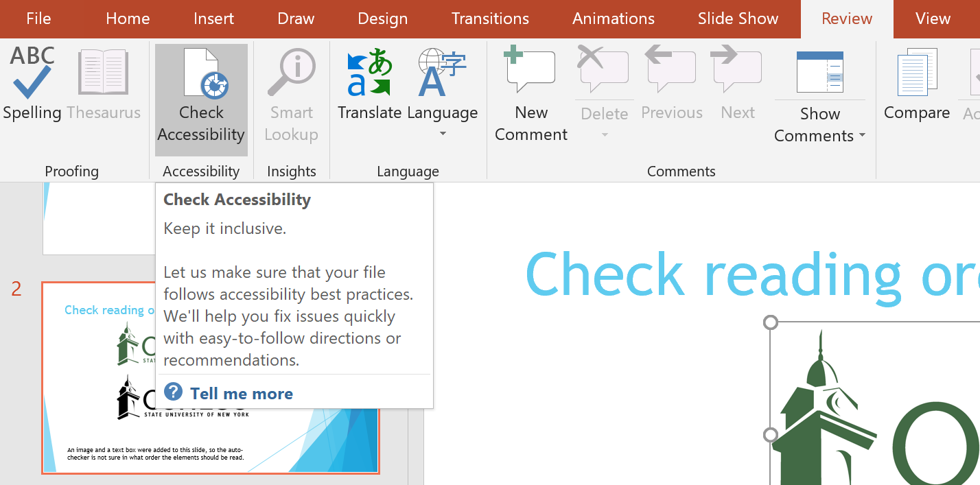Open the File tab

38,19
